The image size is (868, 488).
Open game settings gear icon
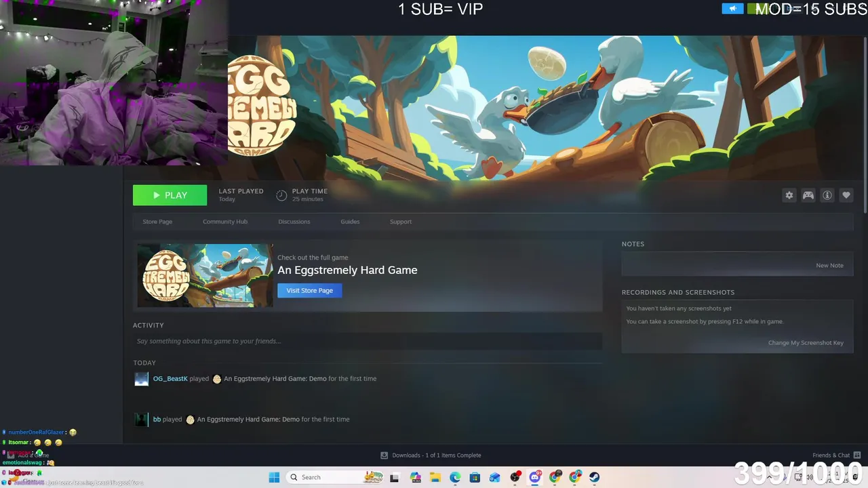point(789,195)
